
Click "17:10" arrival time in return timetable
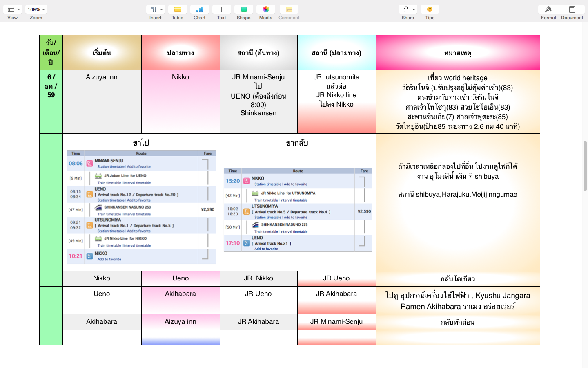(233, 243)
